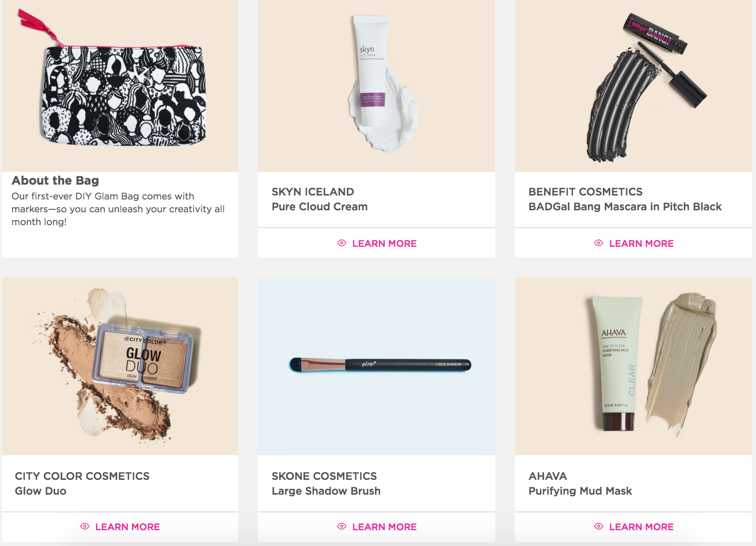Select the City Color Glow Duo image
The image size is (756, 546).
[x=120, y=366]
